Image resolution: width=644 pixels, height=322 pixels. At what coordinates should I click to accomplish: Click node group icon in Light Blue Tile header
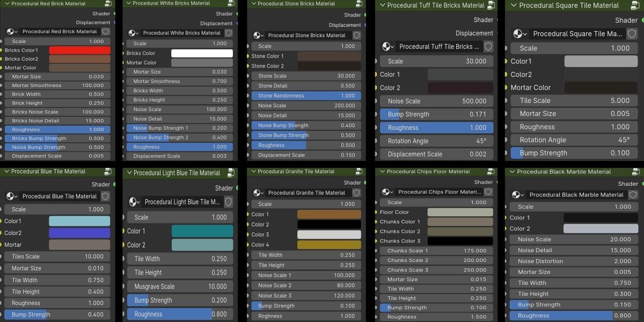(231, 173)
